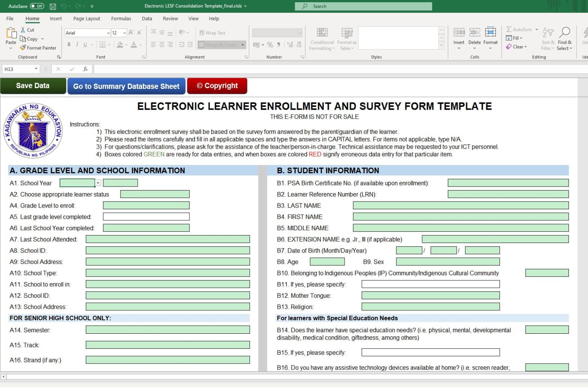Click the Percent Style icon

coord(270,45)
